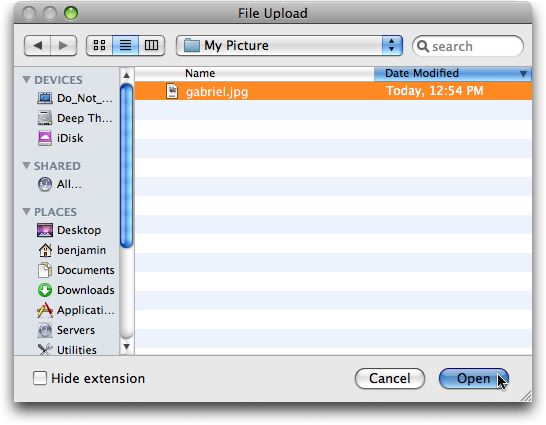Viewport: 546px width, 425px height.
Task: Click the sidebar scroll up arrow
Action: 126,75
